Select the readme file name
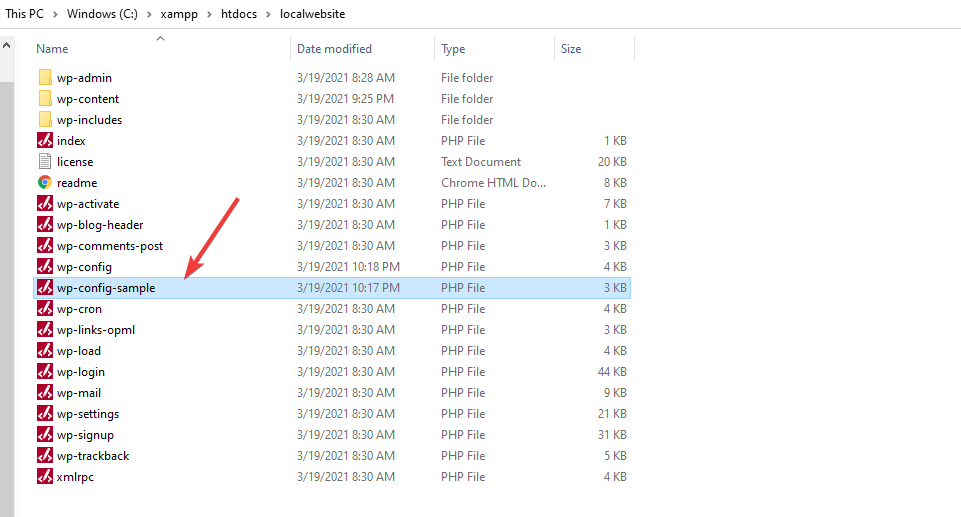The image size is (961, 517). point(77,183)
